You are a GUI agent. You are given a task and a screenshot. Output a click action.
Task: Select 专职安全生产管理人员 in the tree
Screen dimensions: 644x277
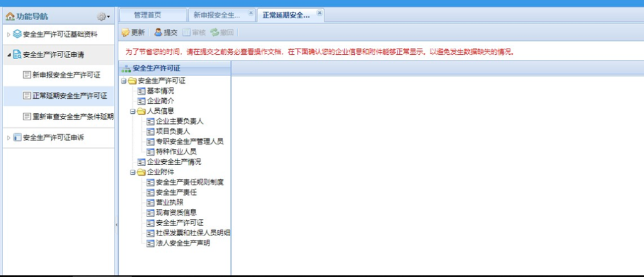point(190,142)
